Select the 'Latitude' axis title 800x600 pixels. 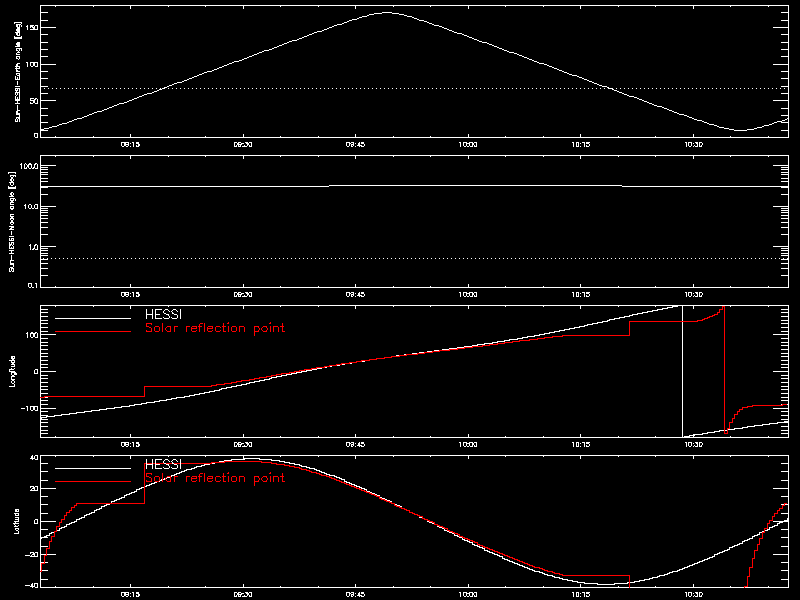tap(17, 521)
